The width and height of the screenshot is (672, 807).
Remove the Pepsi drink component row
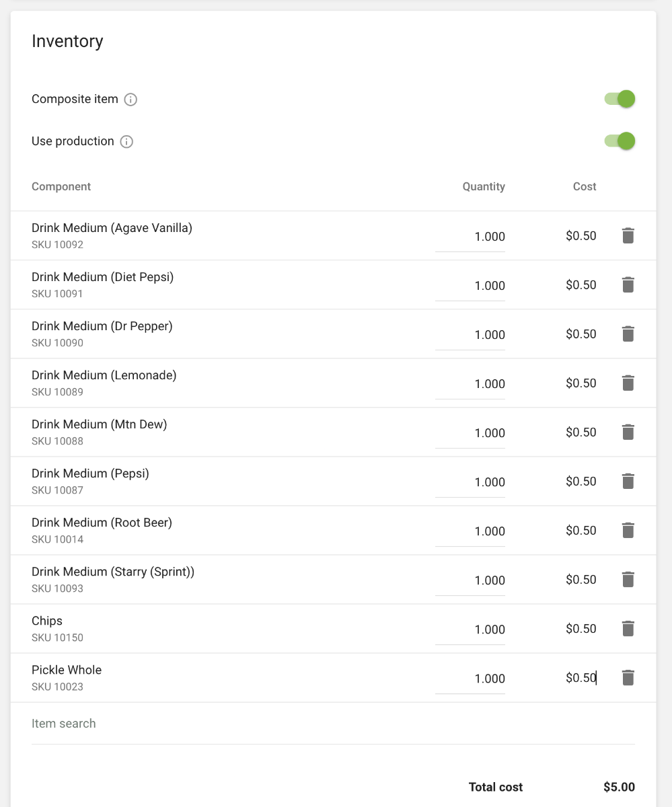tap(628, 482)
